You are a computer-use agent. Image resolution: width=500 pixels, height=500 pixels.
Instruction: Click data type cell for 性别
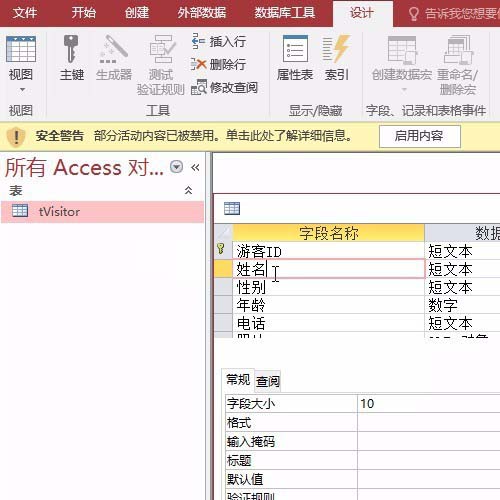point(462,287)
